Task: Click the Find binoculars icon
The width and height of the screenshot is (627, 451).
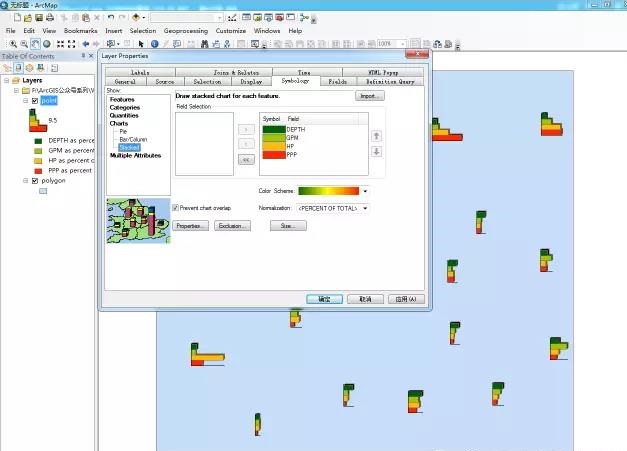Action: pyautogui.click(x=205, y=44)
